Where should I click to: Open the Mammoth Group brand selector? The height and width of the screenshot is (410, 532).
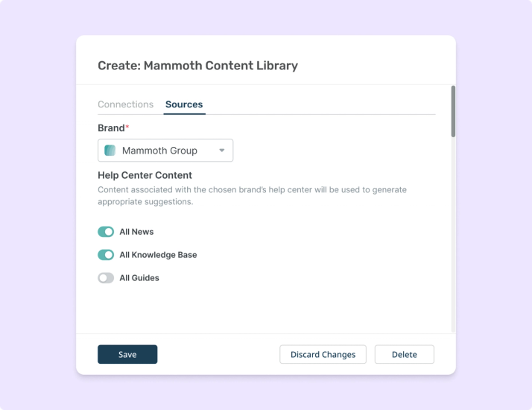[165, 151]
